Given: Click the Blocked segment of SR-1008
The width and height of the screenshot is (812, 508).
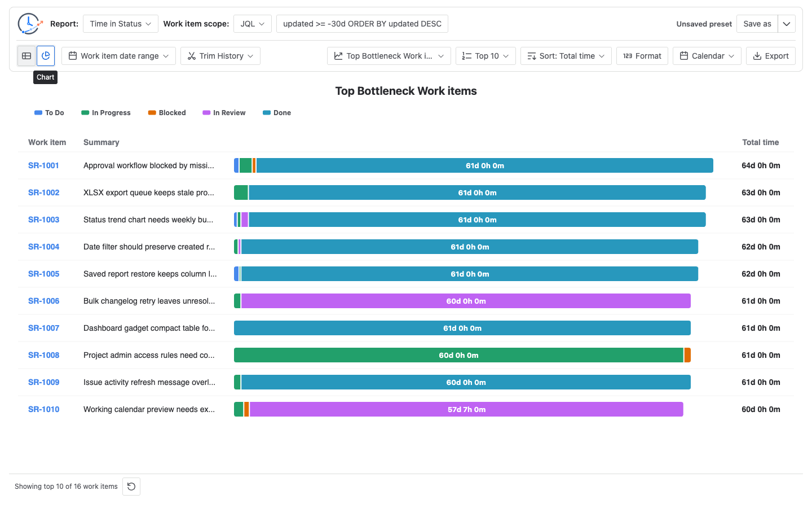Looking at the screenshot, I should [x=687, y=355].
